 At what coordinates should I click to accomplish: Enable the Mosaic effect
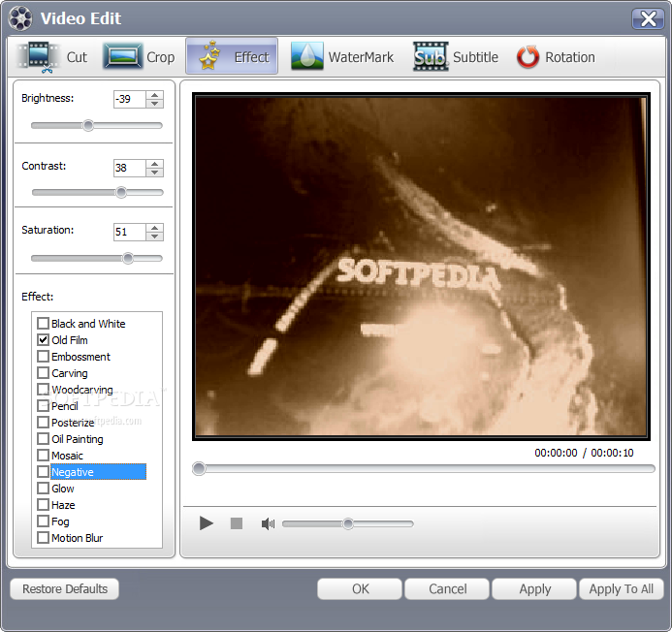pos(43,455)
